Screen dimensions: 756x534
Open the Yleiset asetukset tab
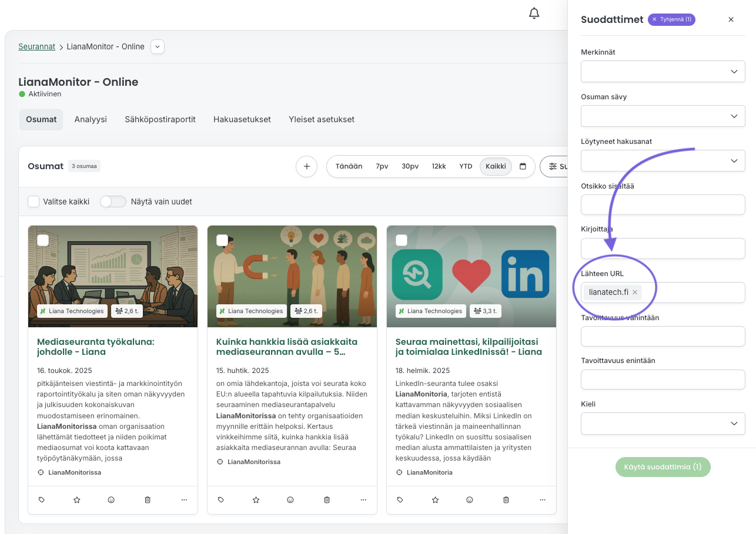pos(322,119)
